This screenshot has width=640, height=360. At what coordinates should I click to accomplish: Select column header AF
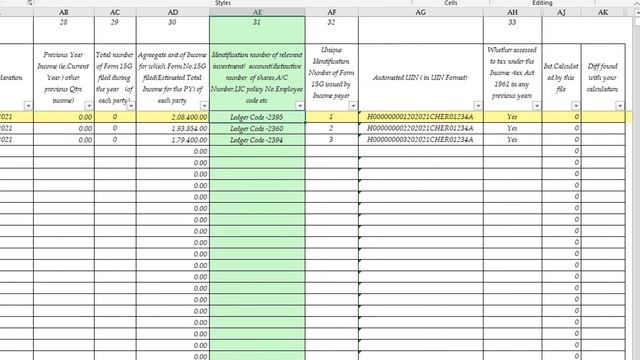(331, 12)
